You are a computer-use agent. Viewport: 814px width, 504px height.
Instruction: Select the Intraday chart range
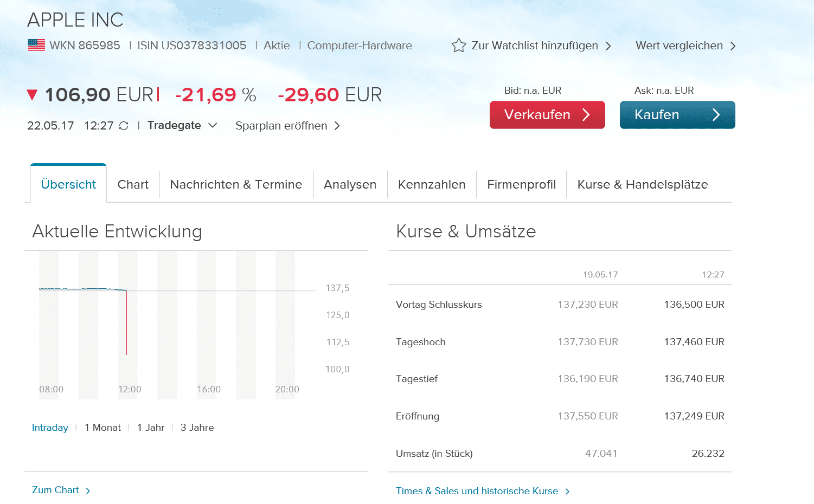click(50, 428)
